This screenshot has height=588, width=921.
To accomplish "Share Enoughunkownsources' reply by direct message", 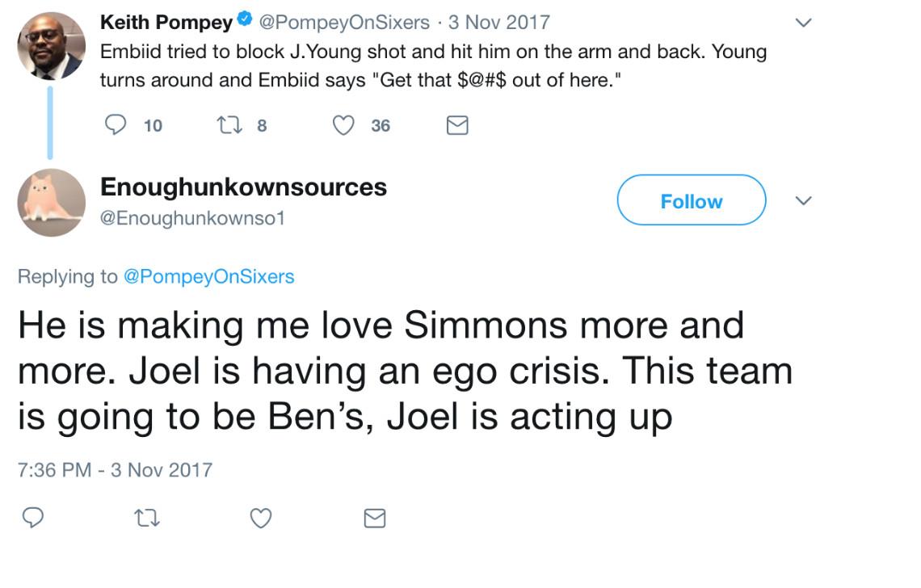I will point(374,518).
